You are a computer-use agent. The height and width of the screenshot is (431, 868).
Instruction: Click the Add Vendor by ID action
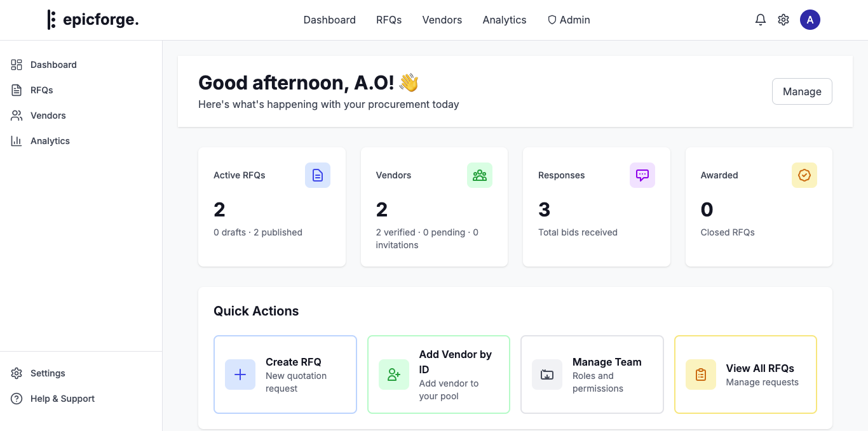click(438, 375)
